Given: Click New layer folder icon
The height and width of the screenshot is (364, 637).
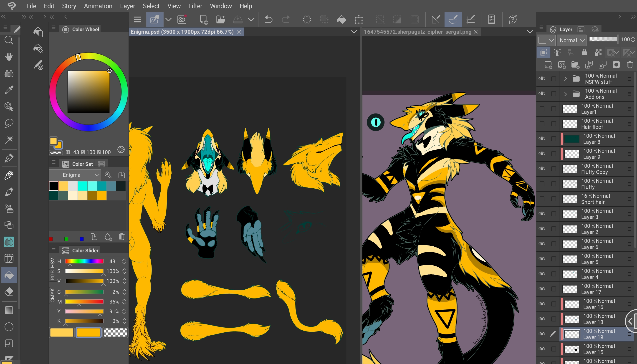Looking at the screenshot, I should 575,65.
